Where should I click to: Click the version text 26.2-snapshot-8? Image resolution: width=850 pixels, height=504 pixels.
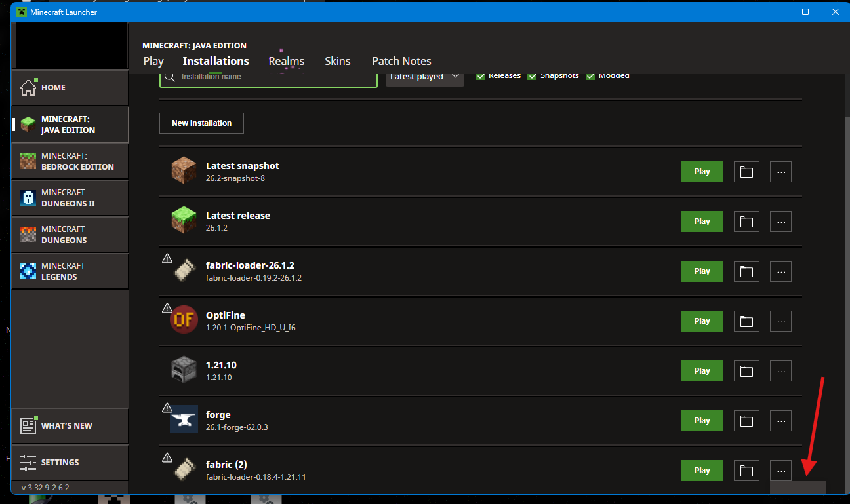[x=235, y=178]
